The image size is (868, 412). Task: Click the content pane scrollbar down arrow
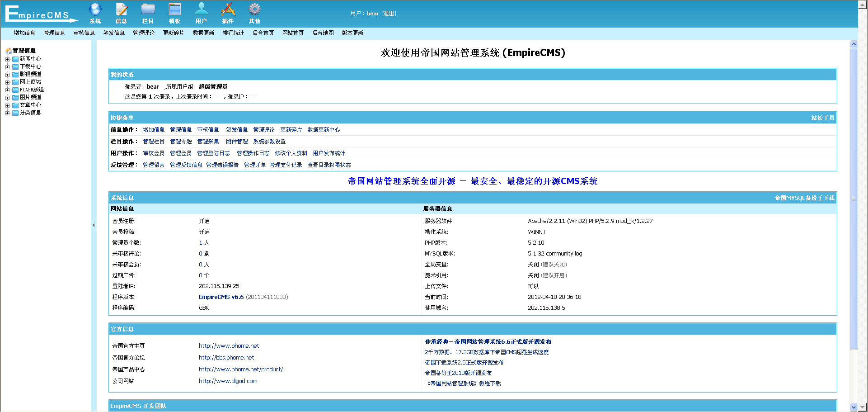click(854, 407)
